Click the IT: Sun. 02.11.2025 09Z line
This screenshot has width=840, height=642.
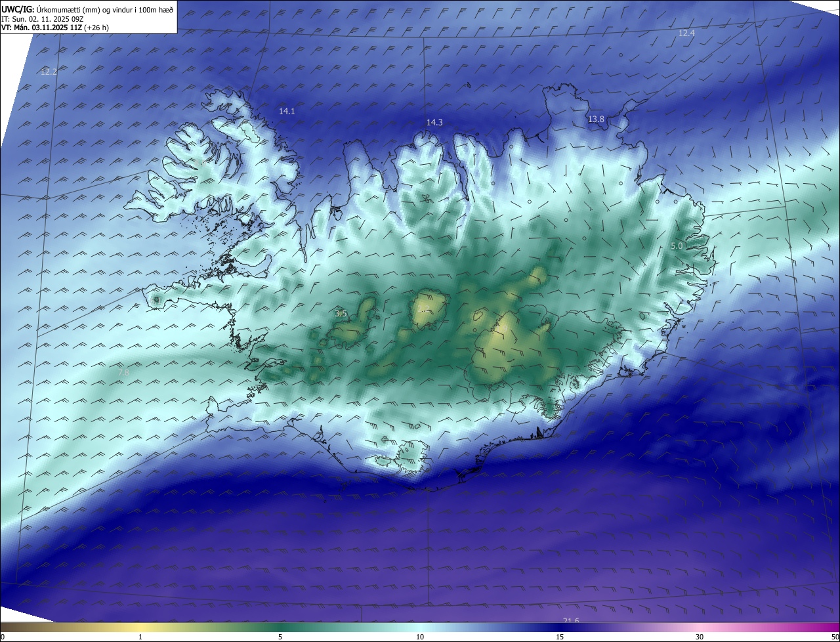pyautogui.click(x=42, y=19)
